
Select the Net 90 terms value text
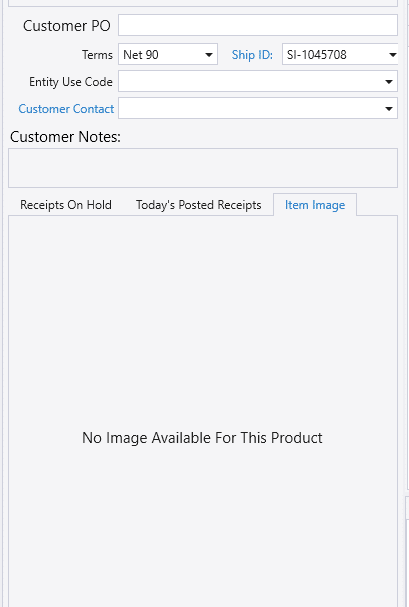[141, 55]
